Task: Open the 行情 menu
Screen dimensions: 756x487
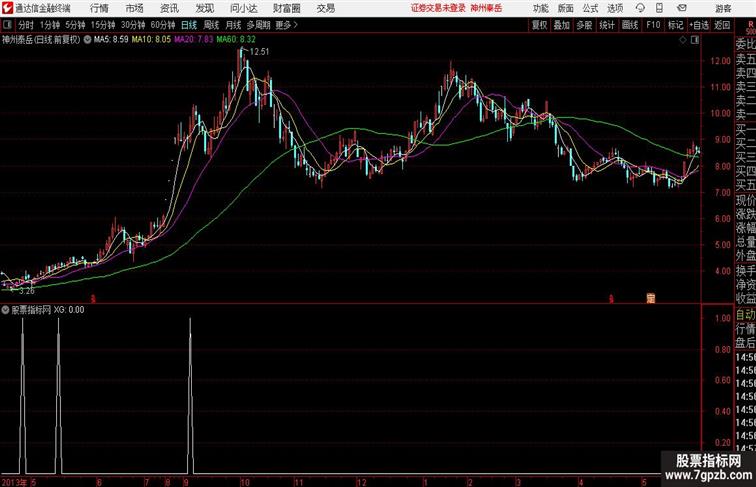Action: [x=99, y=8]
